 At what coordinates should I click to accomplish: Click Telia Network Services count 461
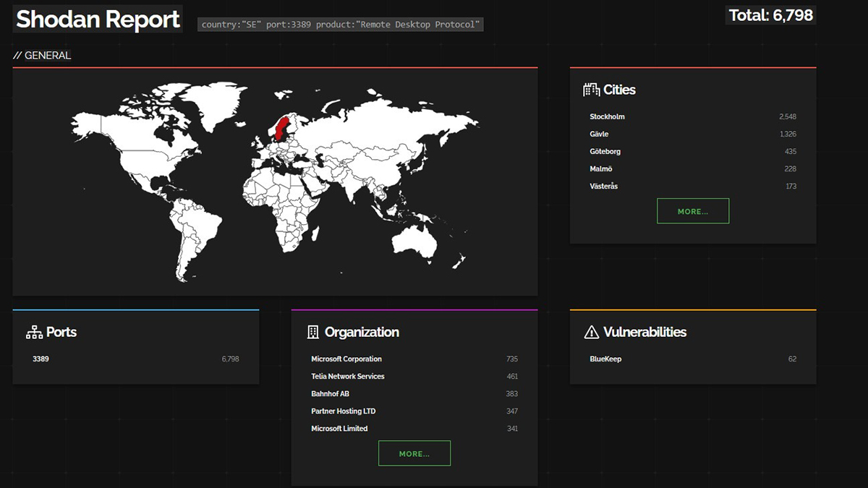pos(512,376)
